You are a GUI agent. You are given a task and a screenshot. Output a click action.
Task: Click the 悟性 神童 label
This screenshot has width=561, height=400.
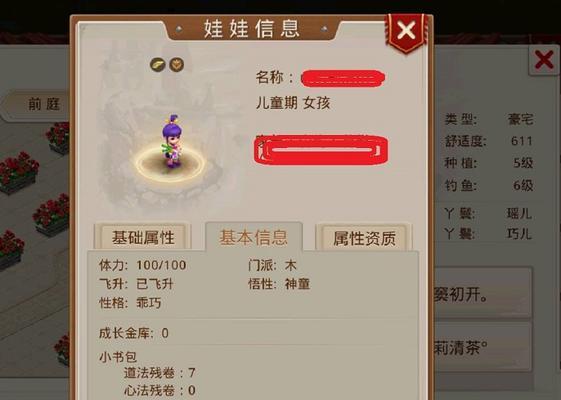[279, 284]
